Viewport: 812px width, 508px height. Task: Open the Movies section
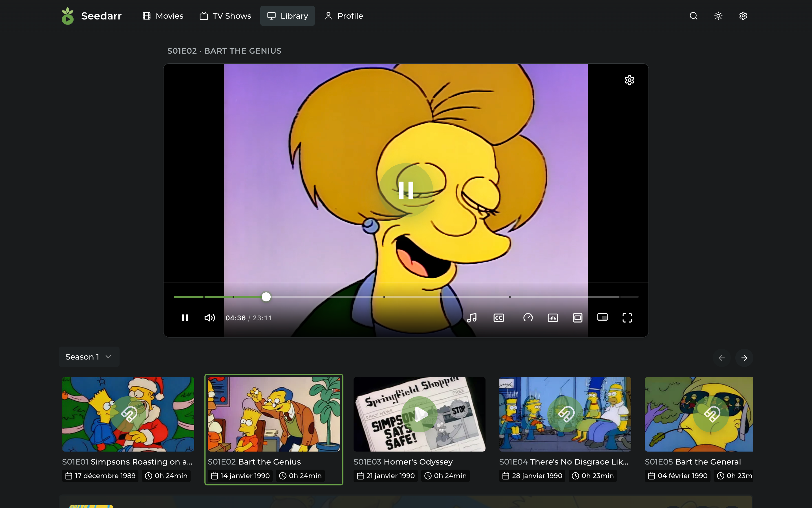(163, 16)
